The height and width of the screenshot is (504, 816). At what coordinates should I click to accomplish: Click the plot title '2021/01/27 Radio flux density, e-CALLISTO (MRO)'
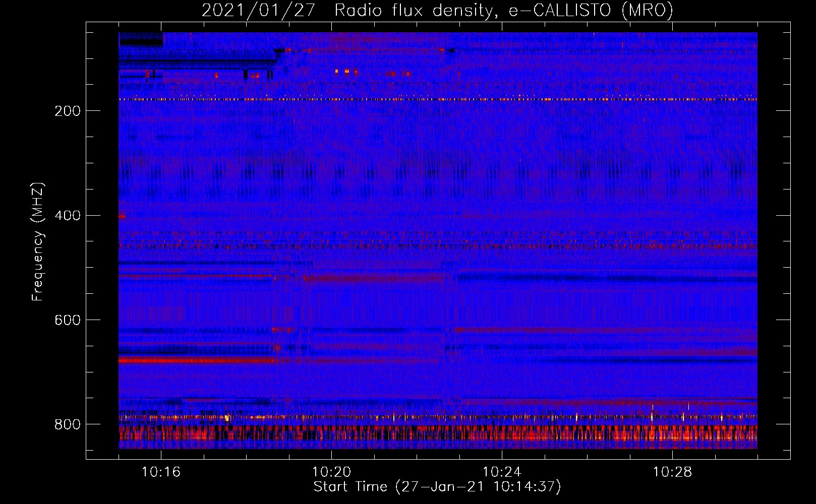[x=437, y=10]
